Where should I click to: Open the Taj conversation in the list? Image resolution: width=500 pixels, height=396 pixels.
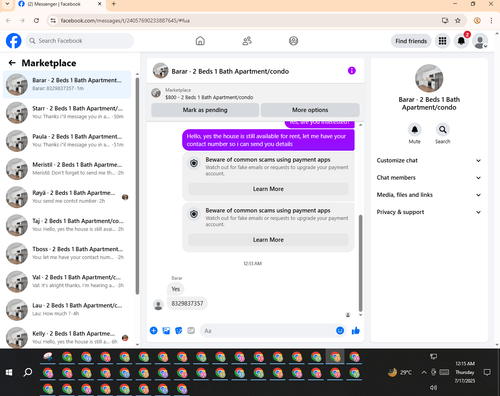tap(67, 225)
